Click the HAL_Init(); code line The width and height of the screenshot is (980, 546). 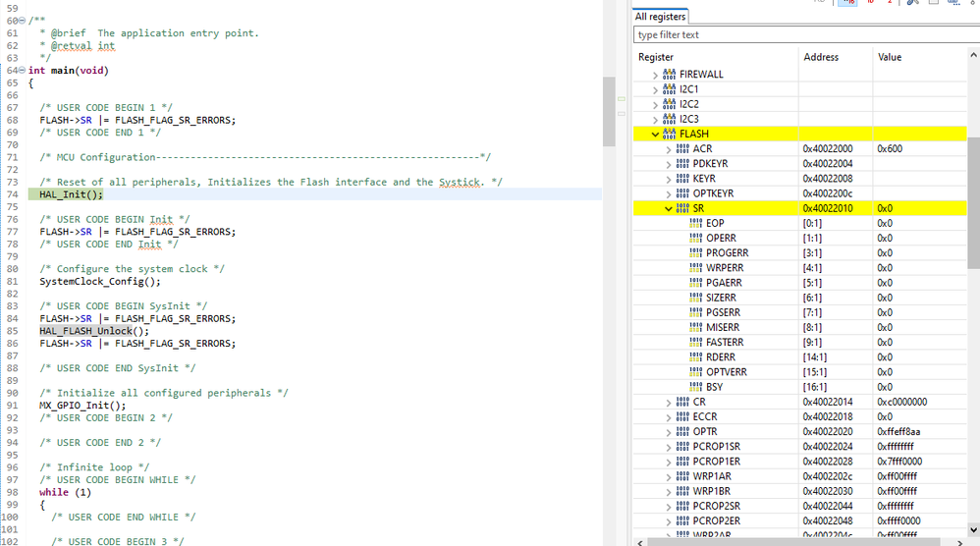[71, 194]
